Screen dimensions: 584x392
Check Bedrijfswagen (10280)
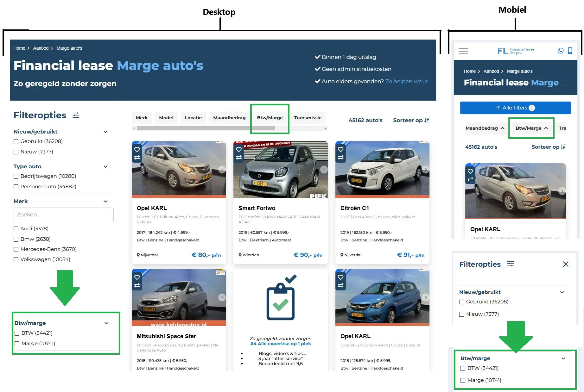click(x=16, y=177)
